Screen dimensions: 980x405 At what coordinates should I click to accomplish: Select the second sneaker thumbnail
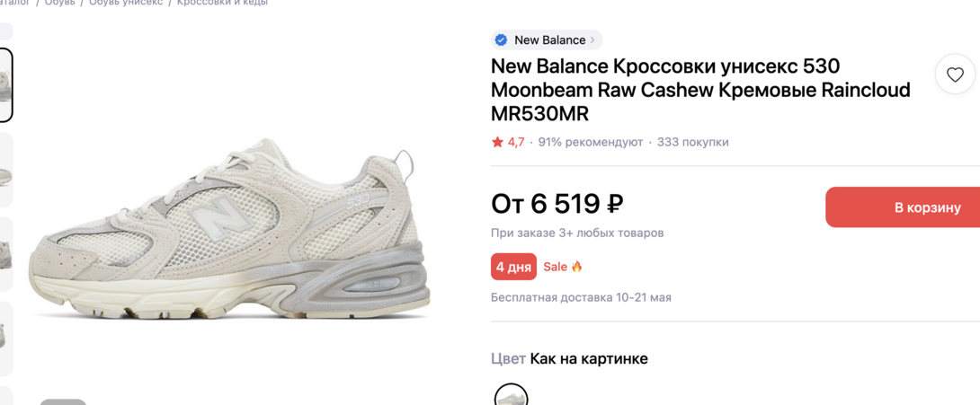click(x=5, y=171)
